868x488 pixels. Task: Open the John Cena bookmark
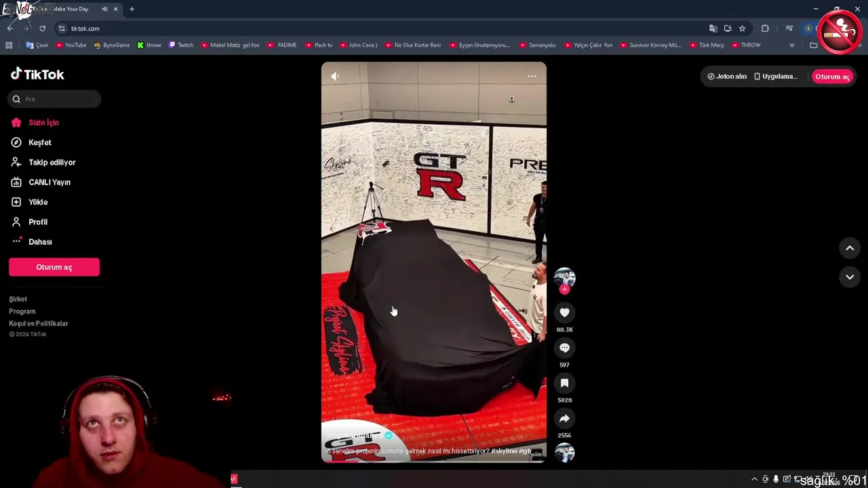[357, 45]
